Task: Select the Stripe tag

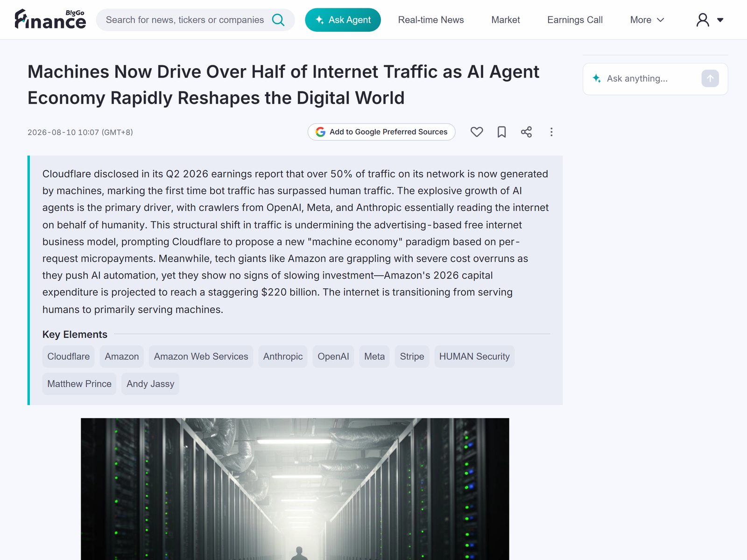Action: [412, 357]
